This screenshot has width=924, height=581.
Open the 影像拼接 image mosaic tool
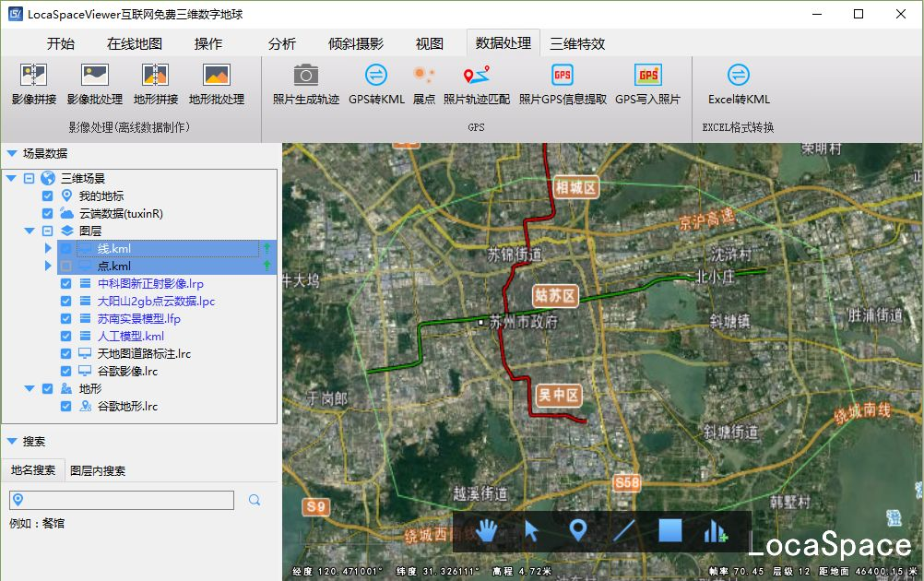coord(33,84)
